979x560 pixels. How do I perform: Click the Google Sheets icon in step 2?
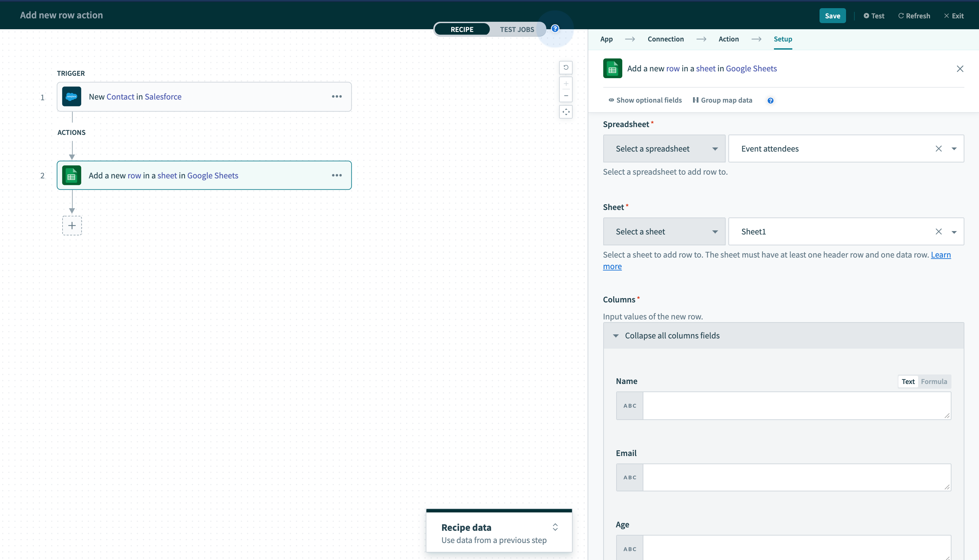[71, 175]
